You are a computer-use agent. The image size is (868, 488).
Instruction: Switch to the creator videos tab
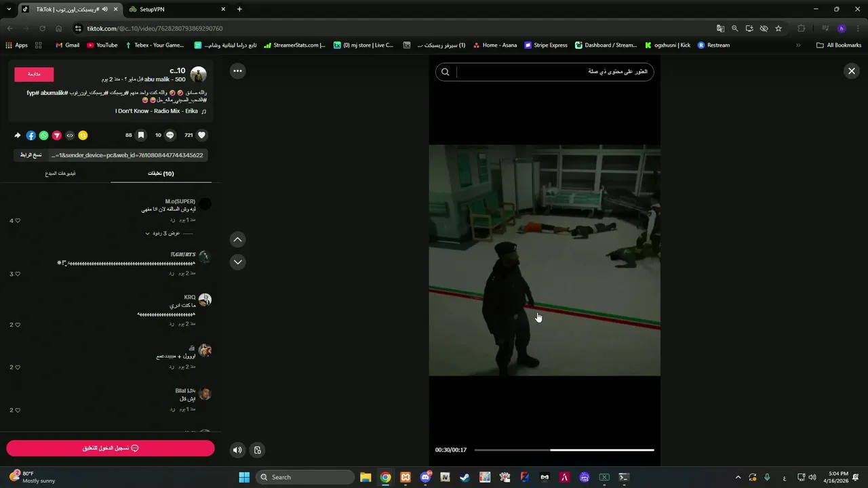60,174
